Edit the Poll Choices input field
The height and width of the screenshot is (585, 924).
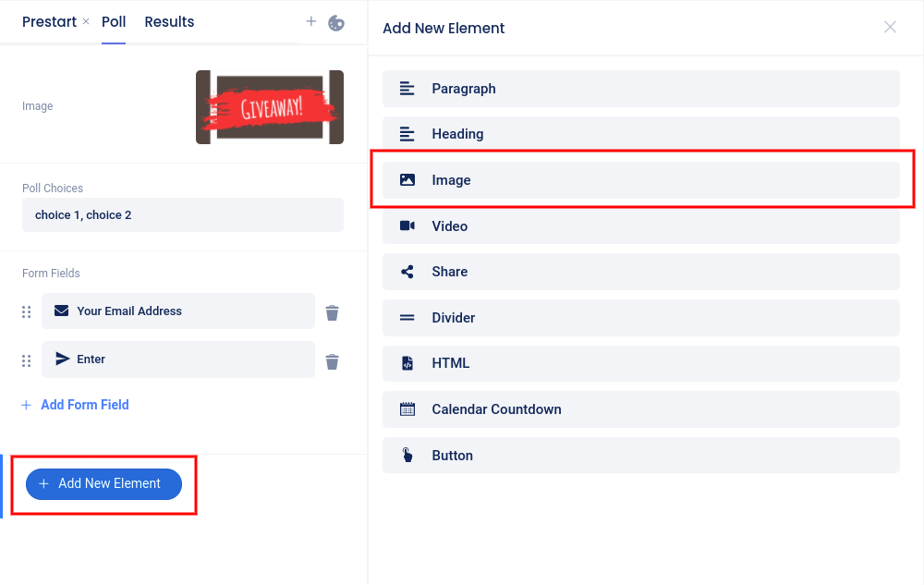click(183, 215)
